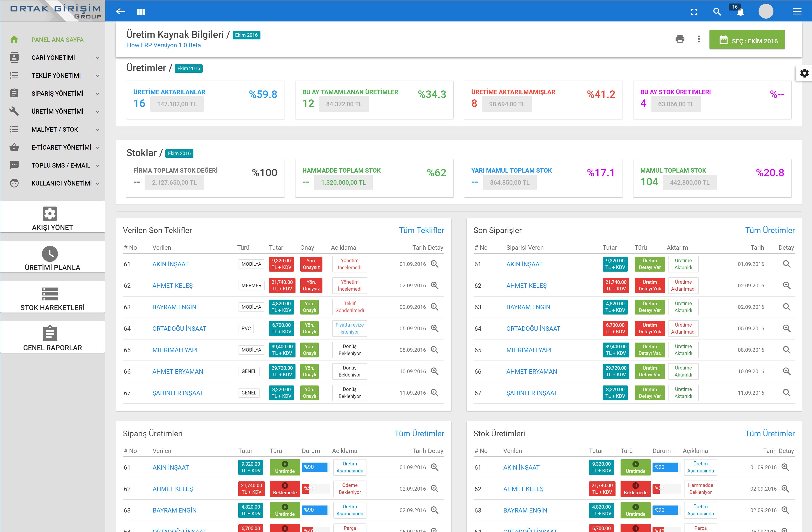Image resolution: width=812 pixels, height=532 pixels.
Task: Click the Ekim 2016 tag beside Stoklar
Action: click(179, 154)
